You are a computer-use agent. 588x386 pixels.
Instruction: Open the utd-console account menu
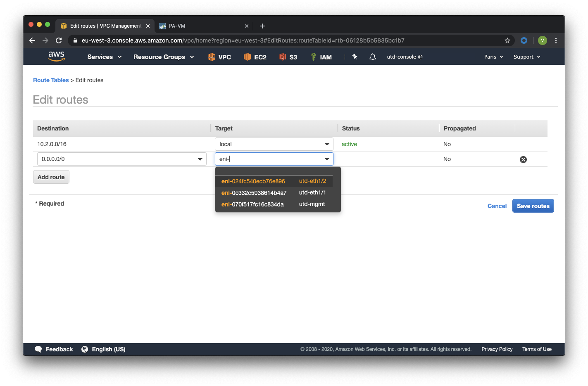tap(405, 57)
